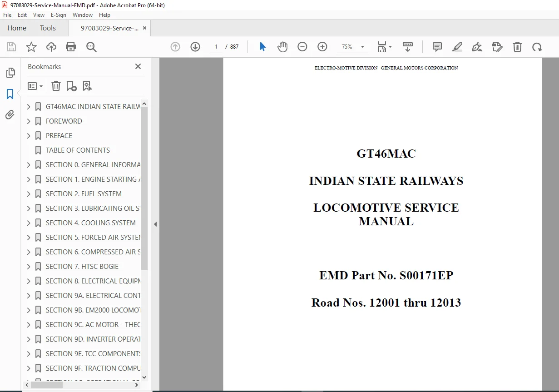Select the highlight text pen tool

[457, 47]
